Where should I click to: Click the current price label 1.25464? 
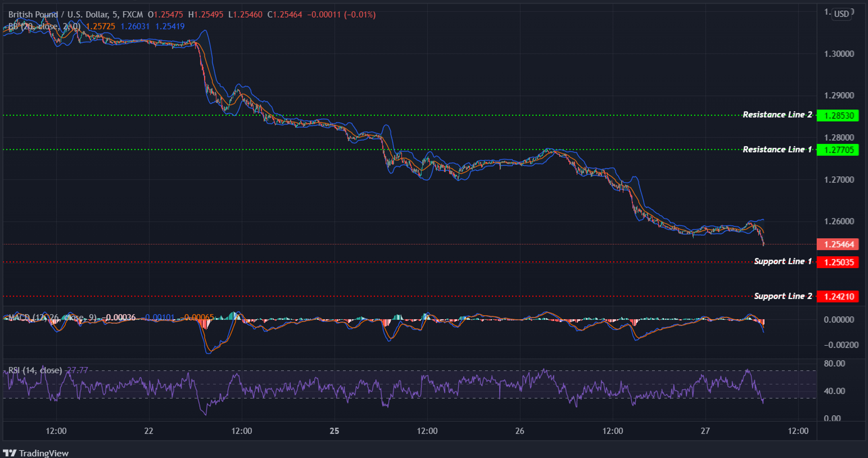point(838,244)
